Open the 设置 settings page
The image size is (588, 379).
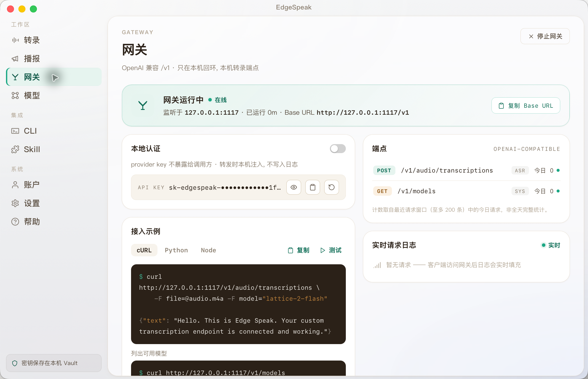point(54,203)
